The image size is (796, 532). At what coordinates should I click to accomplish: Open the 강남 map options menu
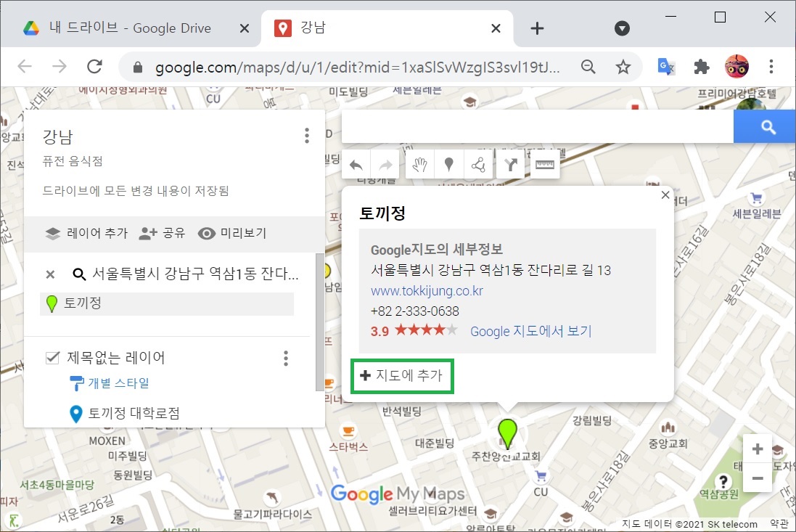[x=307, y=136]
